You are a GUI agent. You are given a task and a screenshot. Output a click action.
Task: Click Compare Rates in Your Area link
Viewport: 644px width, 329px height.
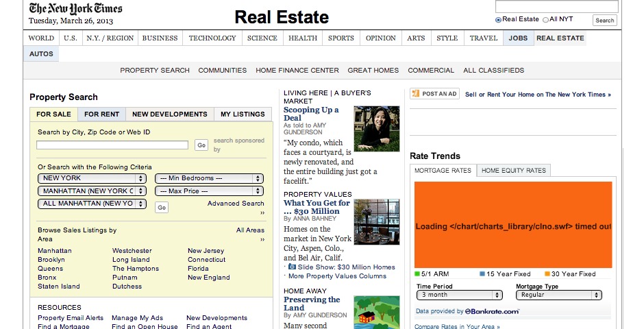pyautogui.click(x=457, y=326)
